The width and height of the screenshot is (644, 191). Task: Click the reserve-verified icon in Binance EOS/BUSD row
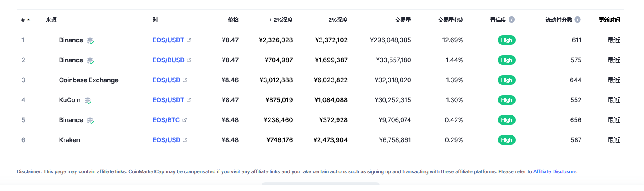(91, 60)
